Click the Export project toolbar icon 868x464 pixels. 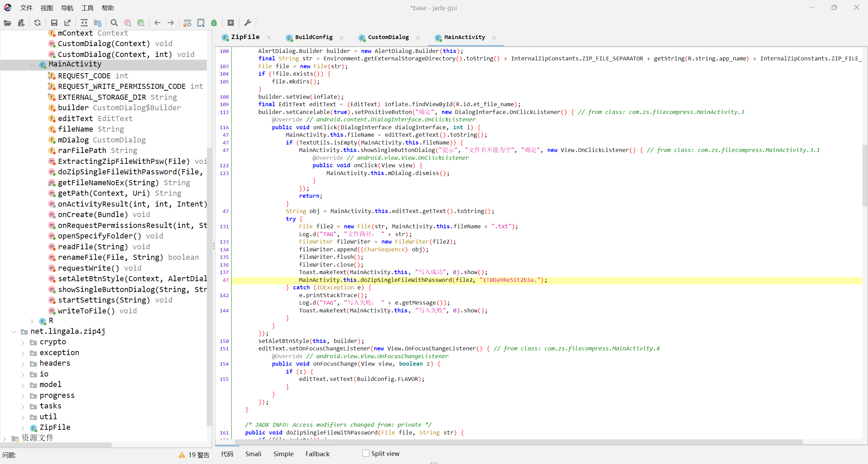[x=67, y=23]
